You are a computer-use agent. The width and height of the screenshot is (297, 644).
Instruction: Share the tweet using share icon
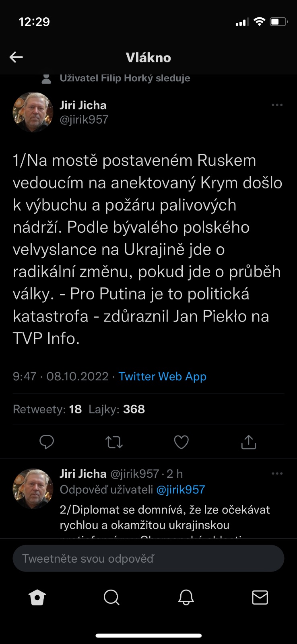248,442
